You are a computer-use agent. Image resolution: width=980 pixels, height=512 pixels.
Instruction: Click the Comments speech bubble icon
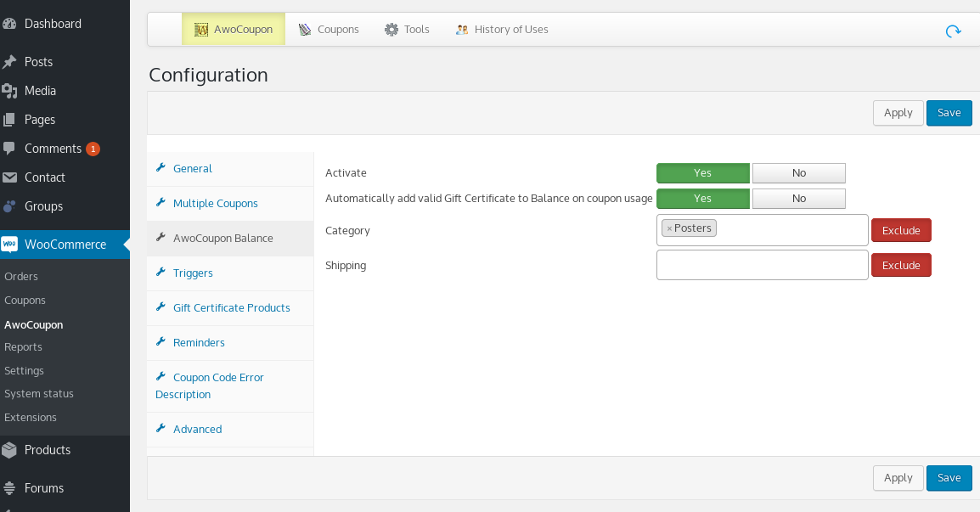pyautogui.click(x=8, y=148)
